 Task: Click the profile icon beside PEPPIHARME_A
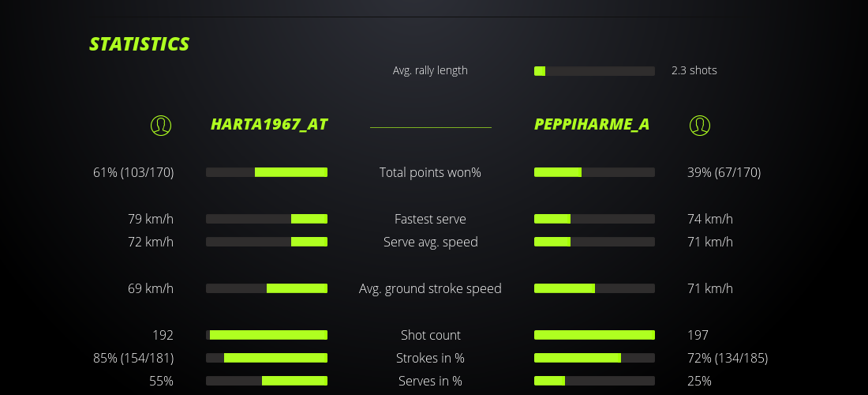pyautogui.click(x=699, y=125)
